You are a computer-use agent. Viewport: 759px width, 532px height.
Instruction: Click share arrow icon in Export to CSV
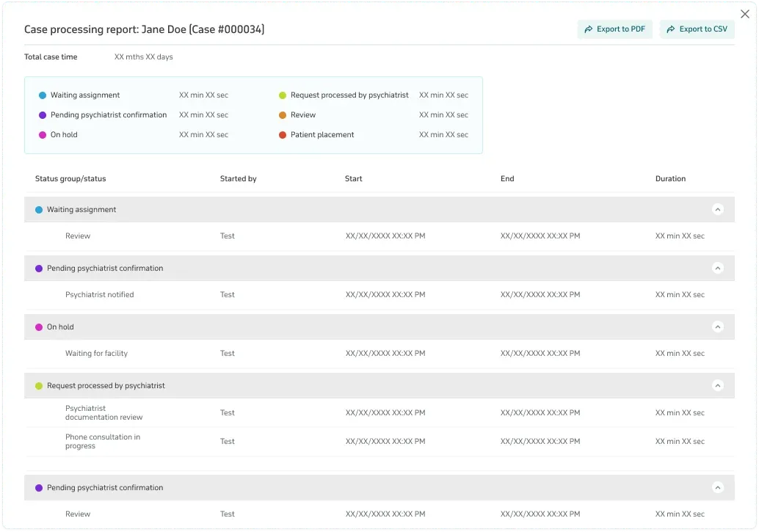[x=671, y=29]
